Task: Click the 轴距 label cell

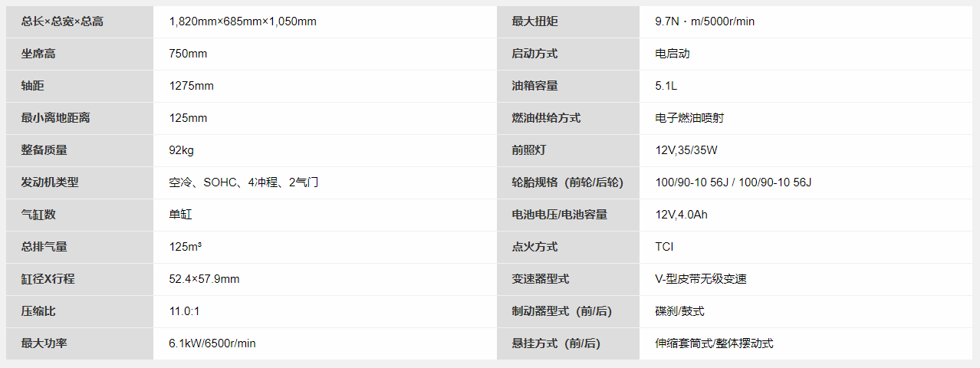Action: click(80, 86)
